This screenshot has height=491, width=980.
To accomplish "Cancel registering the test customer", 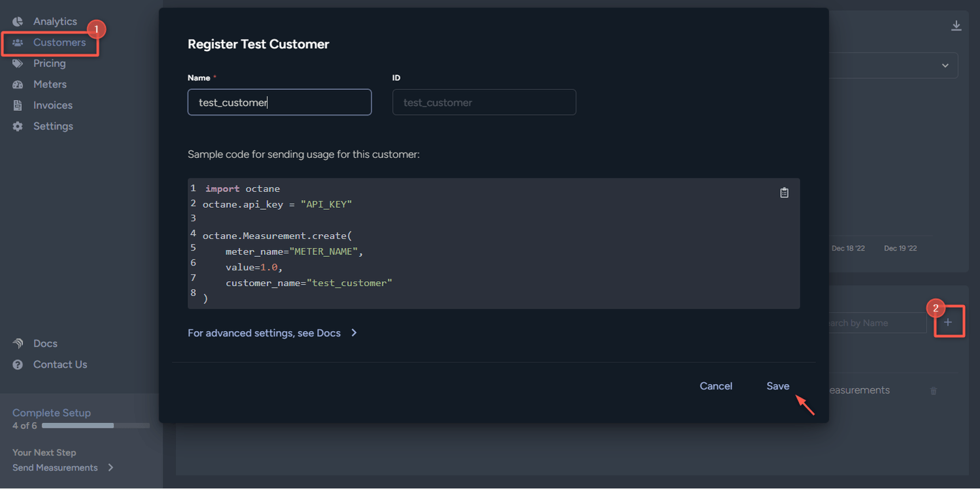I will [715, 385].
